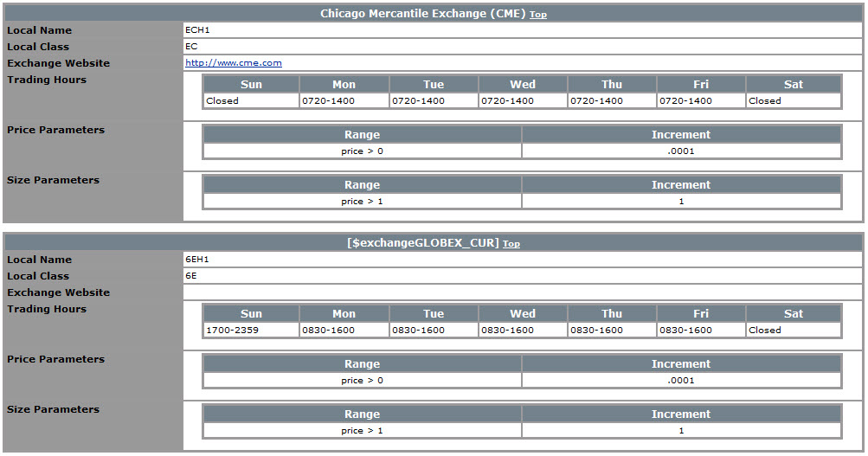Image resolution: width=868 pixels, height=456 pixels.
Task: Click GLOBEX Tuesday 0830-1600 trading hours cell
Action: [x=434, y=330]
